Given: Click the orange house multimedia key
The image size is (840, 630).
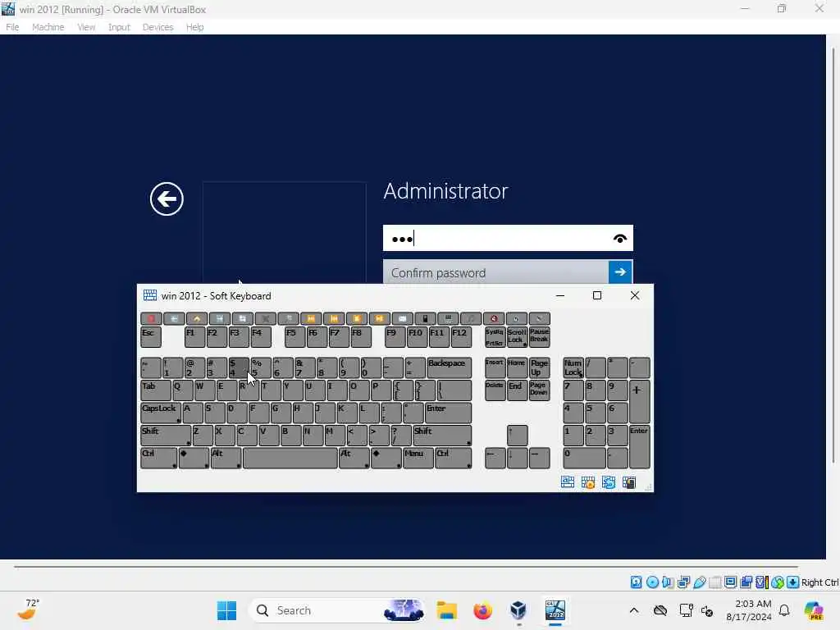Looking at the screenshot, I should [x=197, y=319].
